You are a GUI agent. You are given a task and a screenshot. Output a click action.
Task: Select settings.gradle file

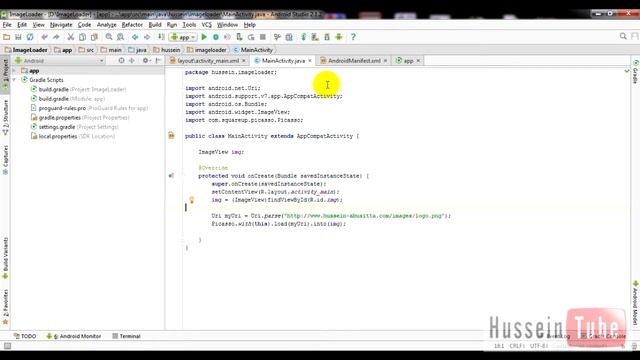pyautogui.click(x=75, y=127)
